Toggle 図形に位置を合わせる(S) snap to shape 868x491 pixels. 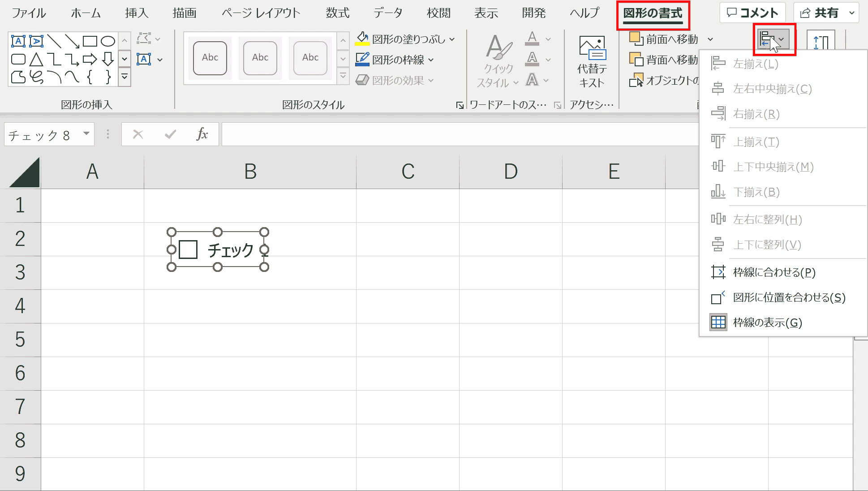click(783, 297)
